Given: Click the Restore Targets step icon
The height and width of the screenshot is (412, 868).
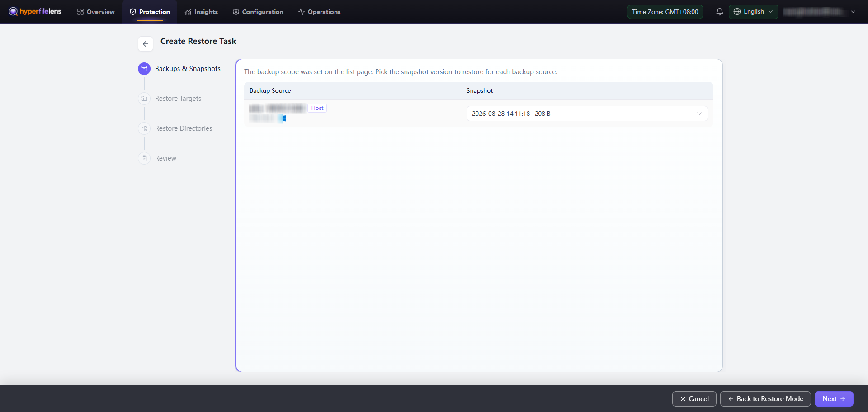Looking at the screenshot, I should (x=144, y=99).
